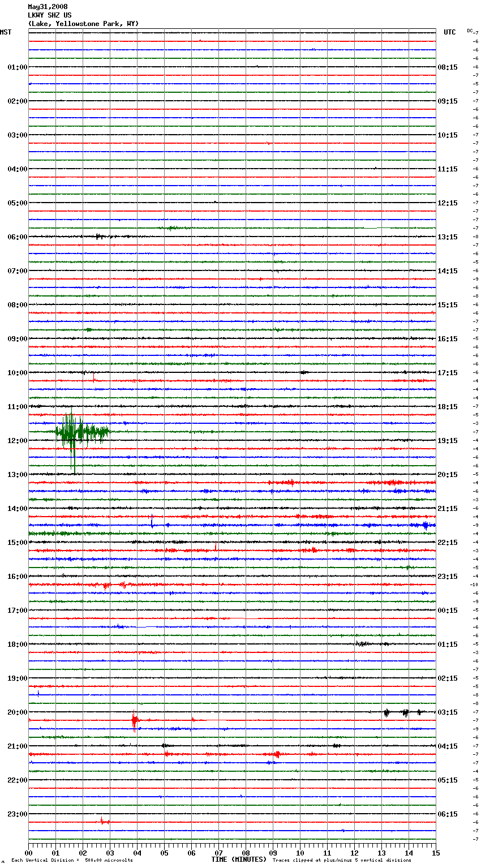
Task: Click the LKWY SHZ US station label
Action: pos(50,15)
